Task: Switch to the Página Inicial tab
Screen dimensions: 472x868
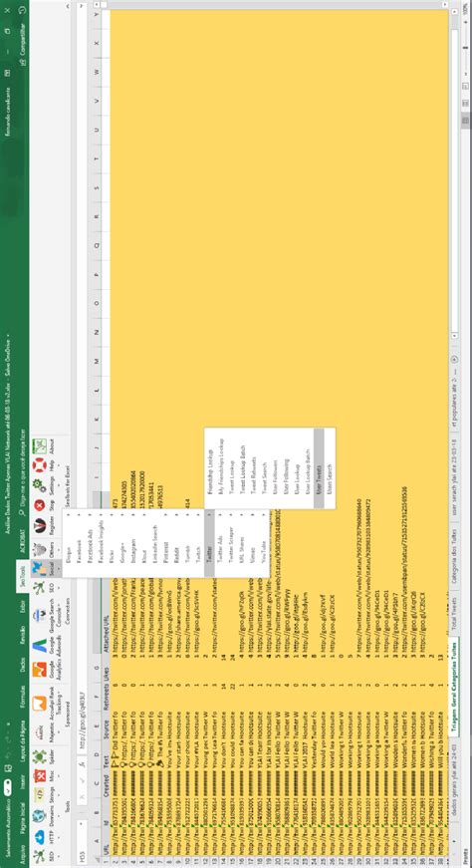Action: pyautogui.click(x=22, y=820)
